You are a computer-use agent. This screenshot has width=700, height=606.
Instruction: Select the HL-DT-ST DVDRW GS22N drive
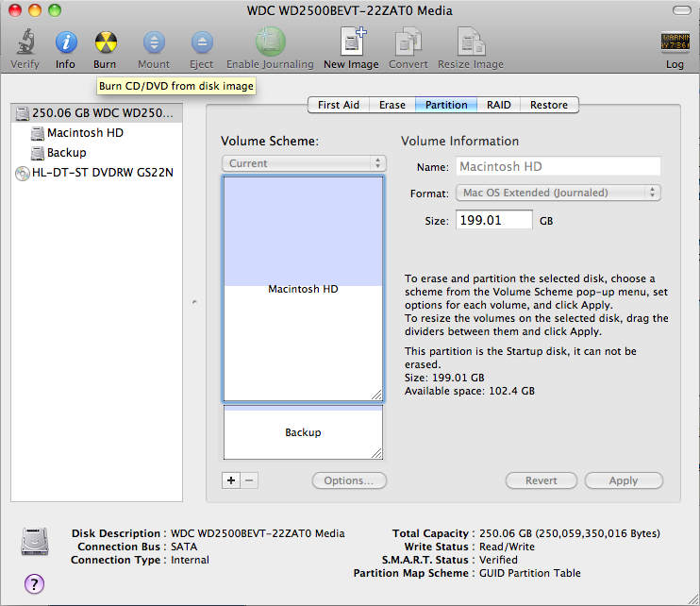pyautogui.click(x=95, y=173)
